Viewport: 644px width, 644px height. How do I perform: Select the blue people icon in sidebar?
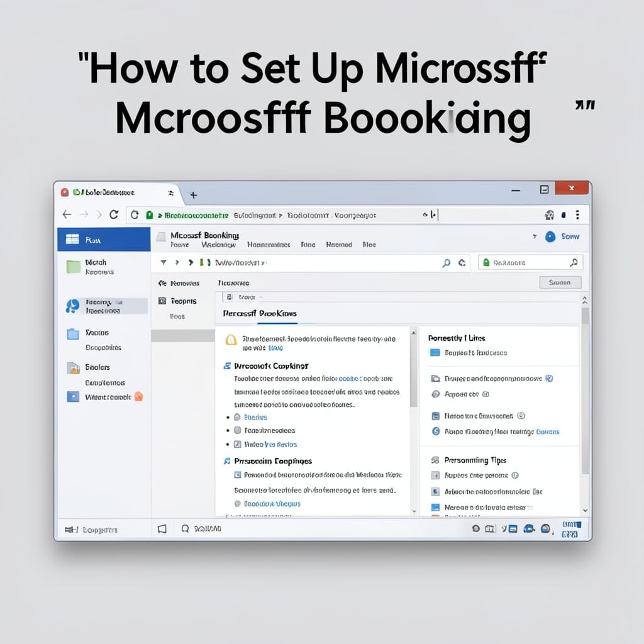73,306
